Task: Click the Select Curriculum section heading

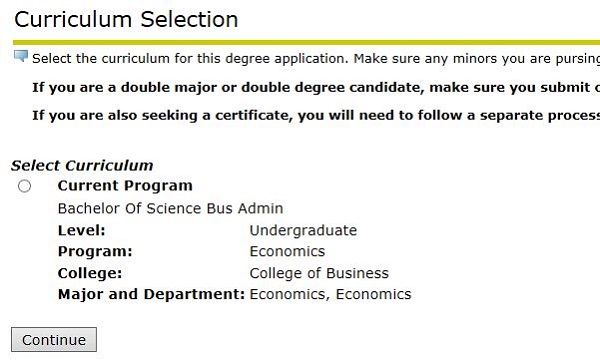Action: [x=82, y=166]
